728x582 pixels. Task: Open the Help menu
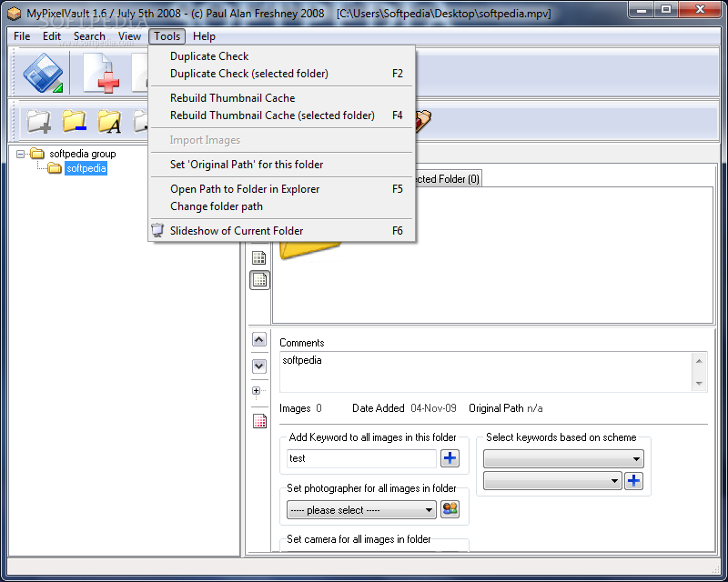click(204, 36)
